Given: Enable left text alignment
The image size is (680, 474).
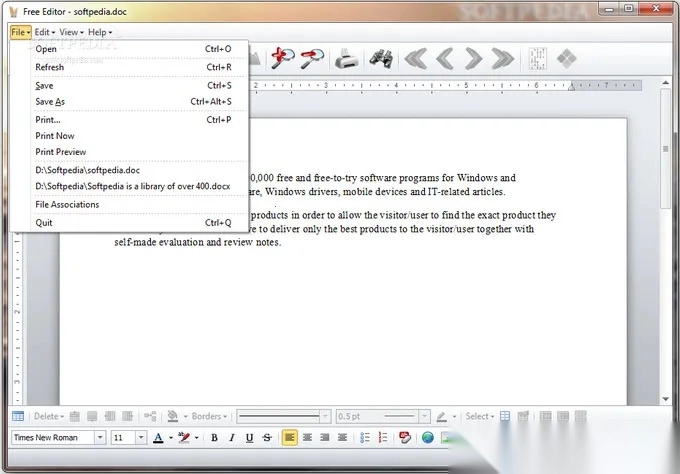Looking at the screenshot, I should pyautogui.click(x=289, y=437).
